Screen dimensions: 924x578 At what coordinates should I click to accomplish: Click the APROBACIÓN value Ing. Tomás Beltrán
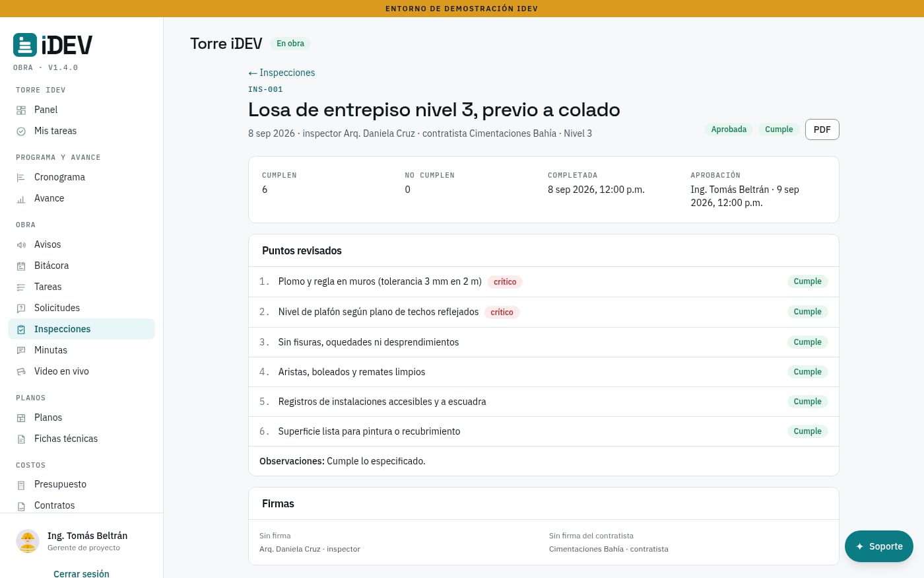tap(744, 196)
